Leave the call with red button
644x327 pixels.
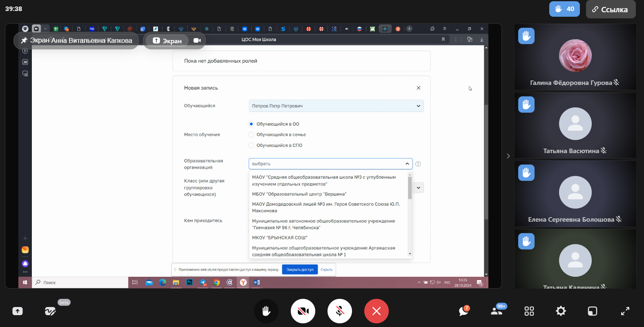coord(376,311)
